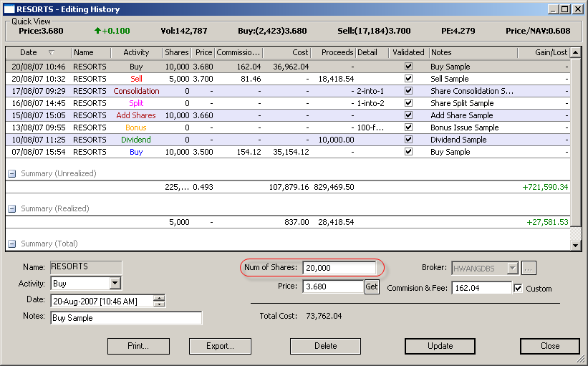This screenshot has width=588, height=366.
Task: Click the Commission column header
Action: pyautogui.click(x=238, y=52)
